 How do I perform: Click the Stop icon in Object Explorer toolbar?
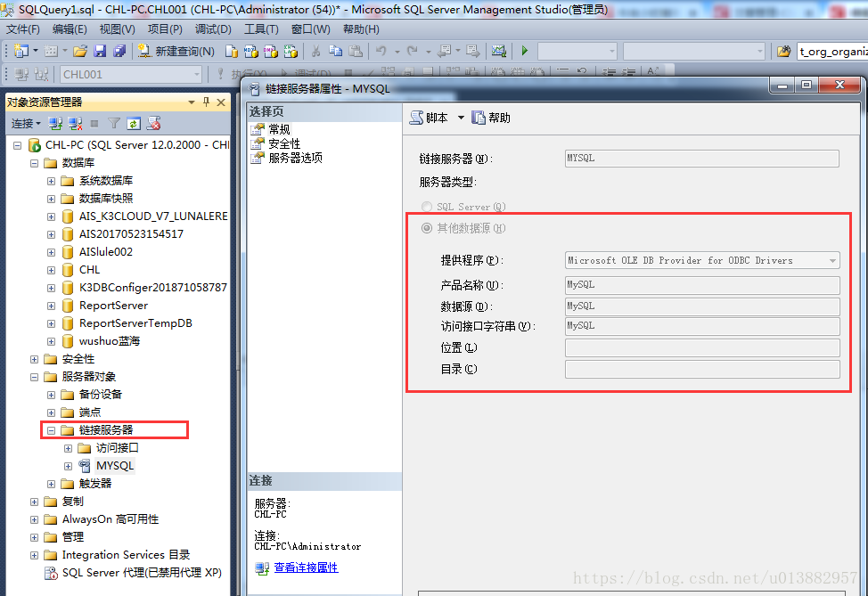[x=94, y=124]
